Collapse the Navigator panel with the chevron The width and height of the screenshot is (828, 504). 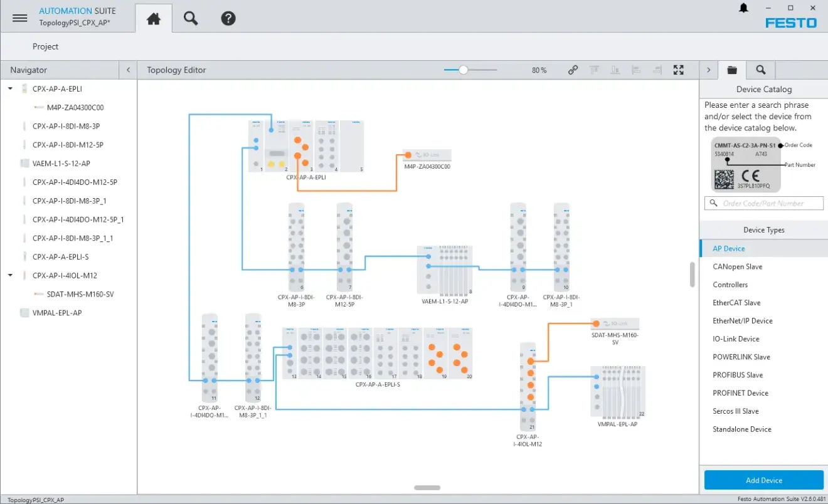[x=128, y=70]
